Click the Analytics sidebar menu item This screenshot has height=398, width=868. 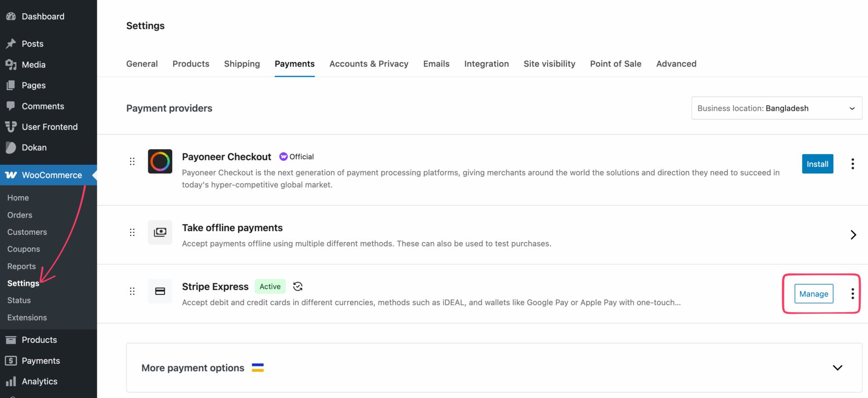pyautogui.click(x=39, y=381)
